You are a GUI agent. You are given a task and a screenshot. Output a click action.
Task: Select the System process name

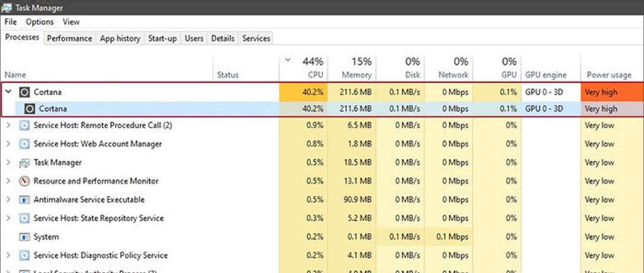(46, 237)
